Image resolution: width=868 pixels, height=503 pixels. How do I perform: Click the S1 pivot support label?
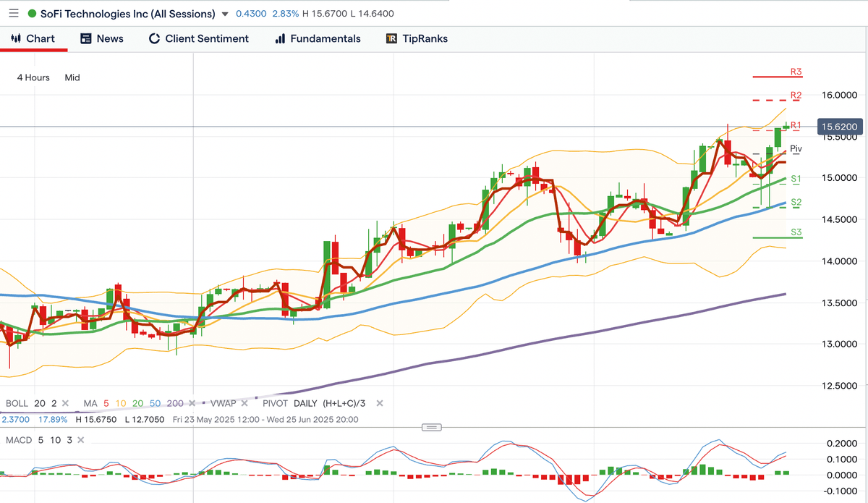coord(796,178)
